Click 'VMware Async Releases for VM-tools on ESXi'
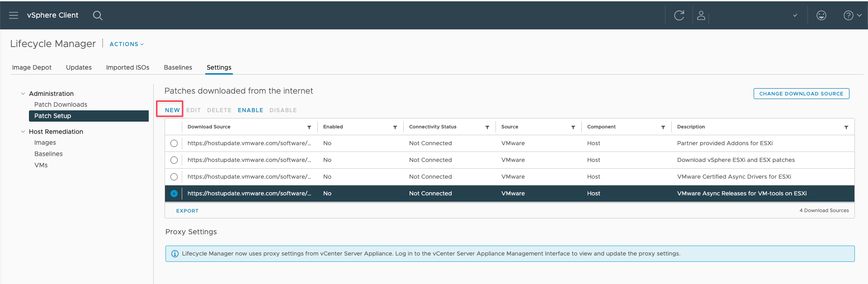Screen dimensions: 868x284 coord(741,194)
